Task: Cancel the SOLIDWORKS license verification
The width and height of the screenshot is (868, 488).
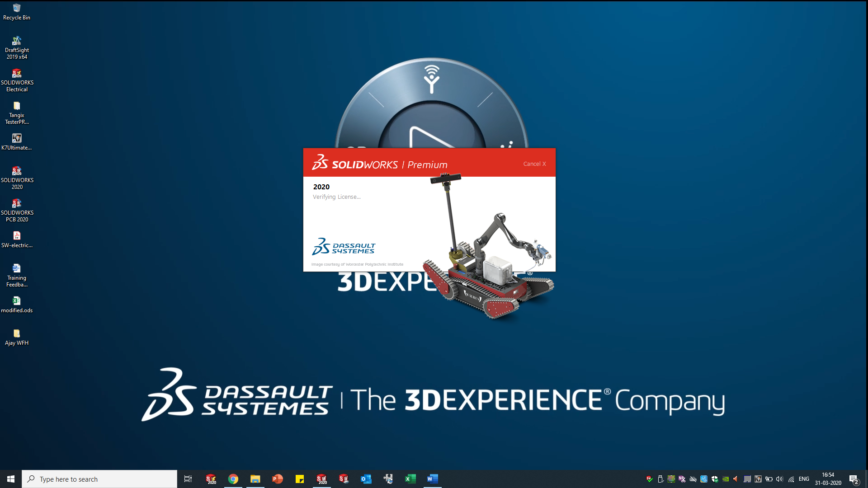Action: coord(534,164)
